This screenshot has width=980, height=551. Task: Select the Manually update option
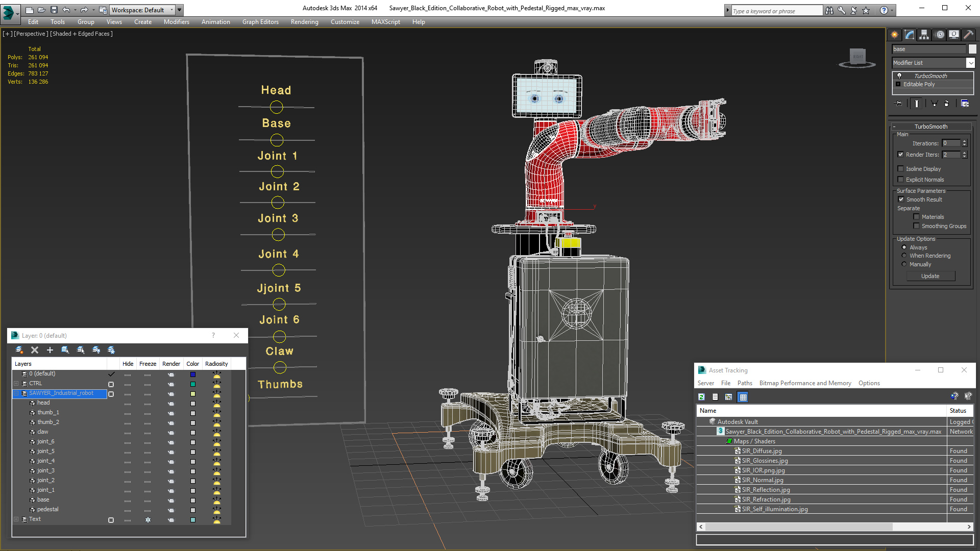[x=904, y=264]
